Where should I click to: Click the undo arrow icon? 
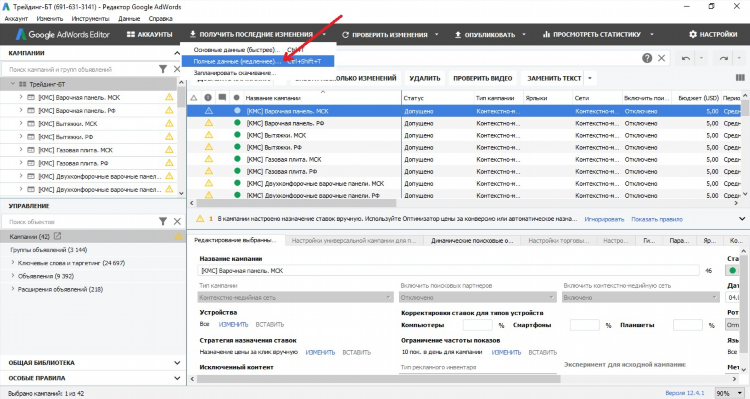(x=685, y=58)
